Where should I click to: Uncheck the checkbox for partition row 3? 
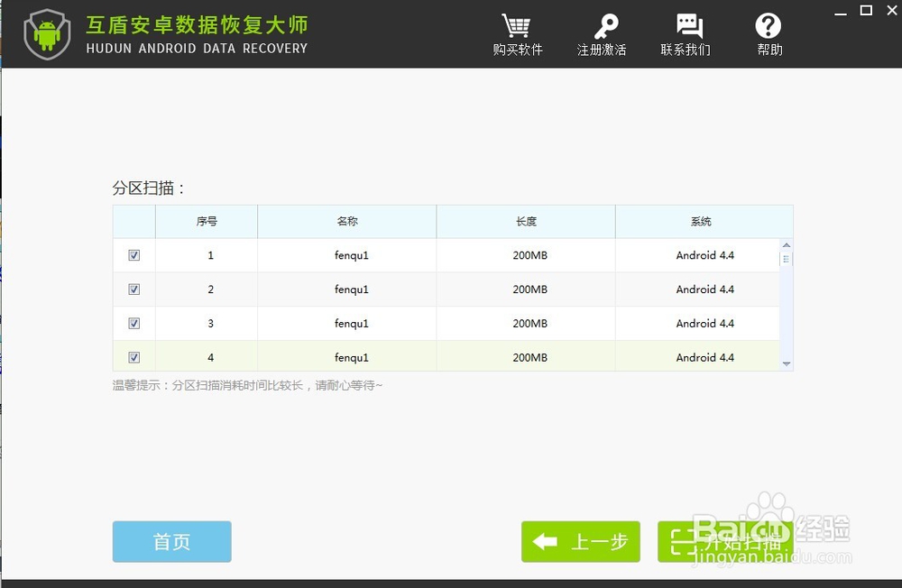click(133, 323)
